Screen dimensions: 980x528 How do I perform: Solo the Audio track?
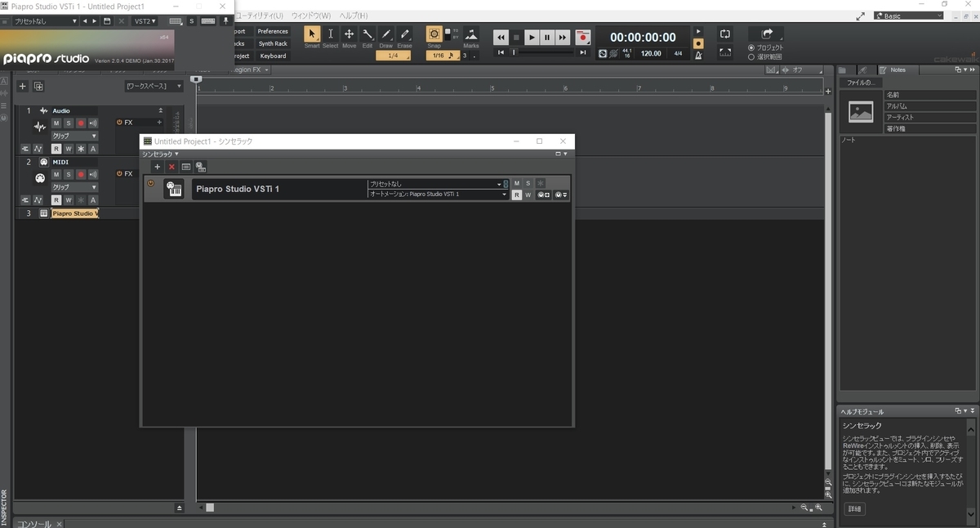[x=69, y=123]
